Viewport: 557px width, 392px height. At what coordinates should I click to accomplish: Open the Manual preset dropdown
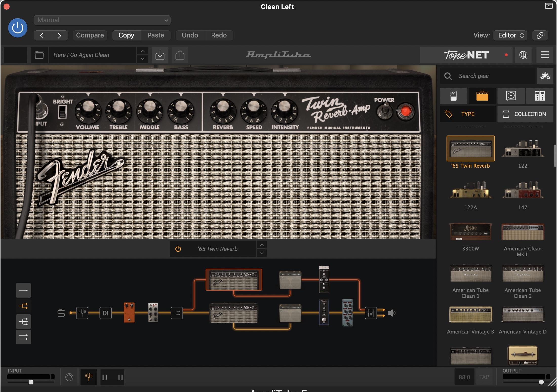coord(102,20)
